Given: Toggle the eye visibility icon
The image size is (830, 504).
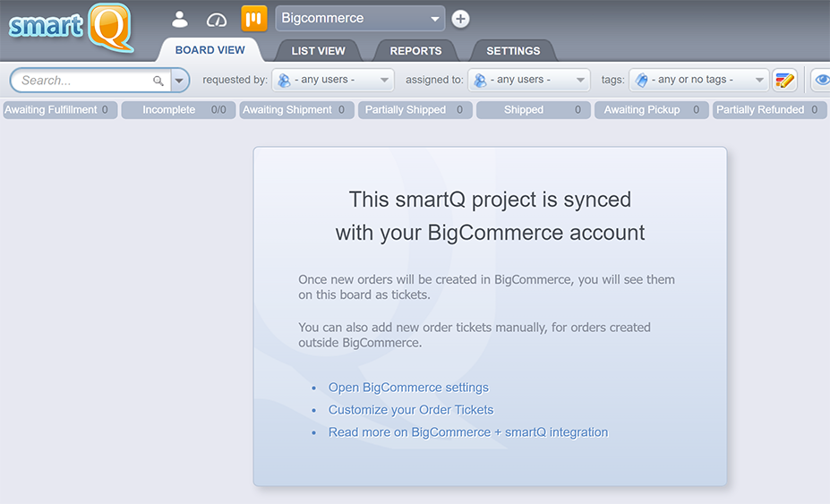Looking at the screenshot, I should [822, 80].
